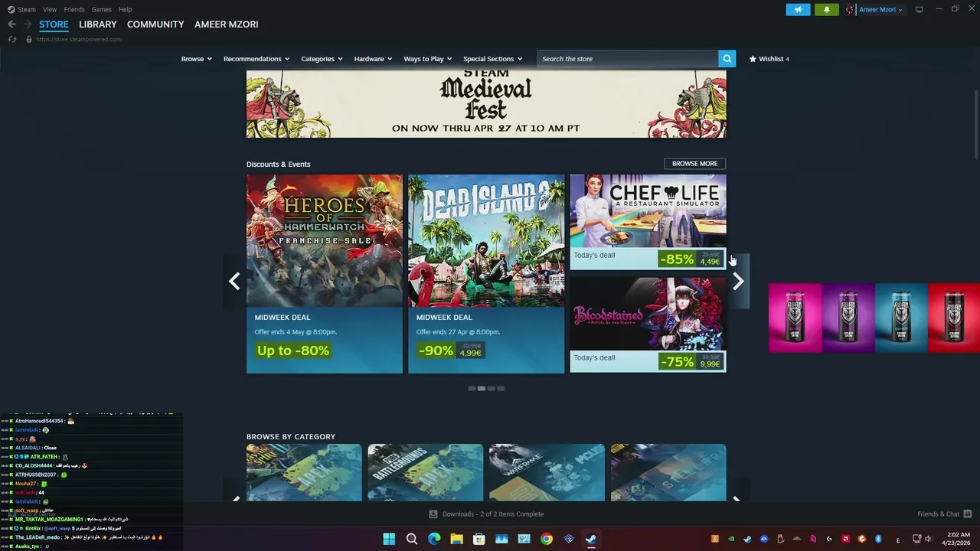Open the AMEER MZORI profile tab
This screenshot has width=980, height=551.
coord(227,24)
